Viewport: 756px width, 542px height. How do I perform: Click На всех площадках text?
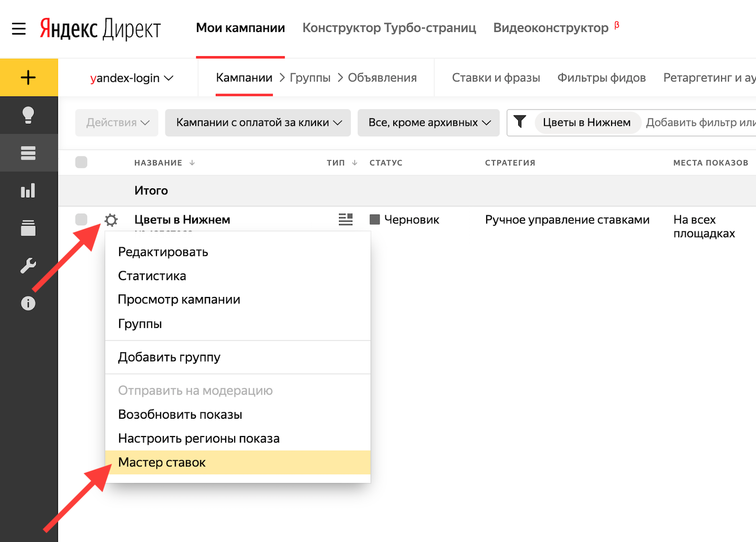704,226
